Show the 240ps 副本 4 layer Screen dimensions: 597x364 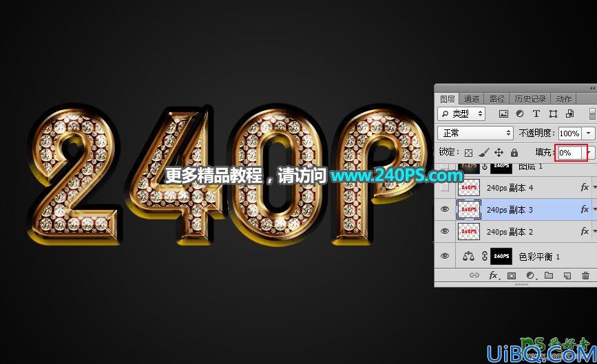click(445, 188)
